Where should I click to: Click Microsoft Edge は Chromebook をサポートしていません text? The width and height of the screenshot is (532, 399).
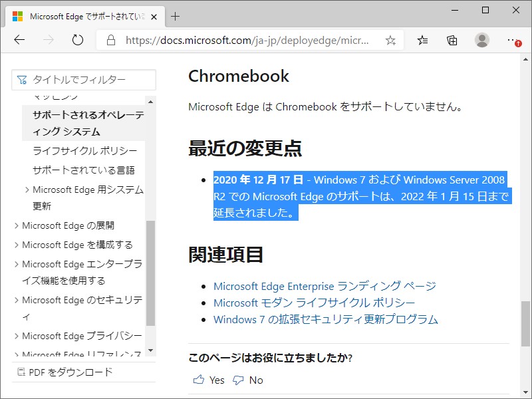coord(325,107)
